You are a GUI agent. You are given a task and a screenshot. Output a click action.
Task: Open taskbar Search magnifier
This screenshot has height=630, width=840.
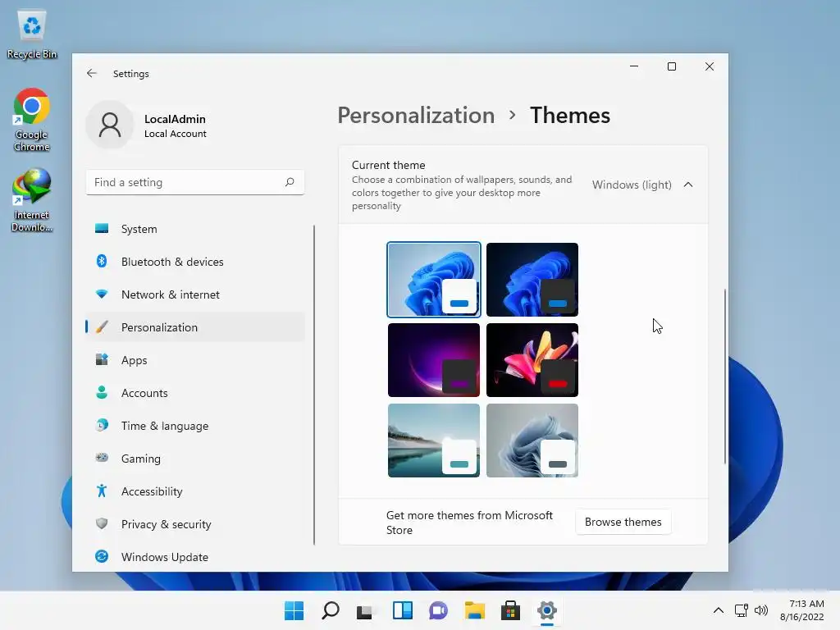tap(330, 610)
